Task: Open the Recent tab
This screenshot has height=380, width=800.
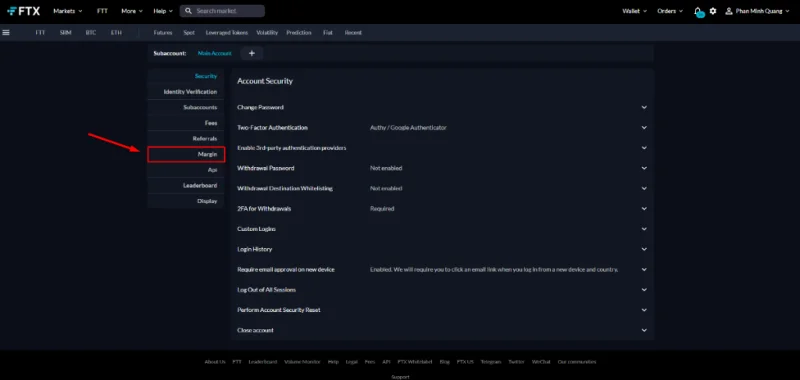Action: pyautogui.click(x=353, y=32)
